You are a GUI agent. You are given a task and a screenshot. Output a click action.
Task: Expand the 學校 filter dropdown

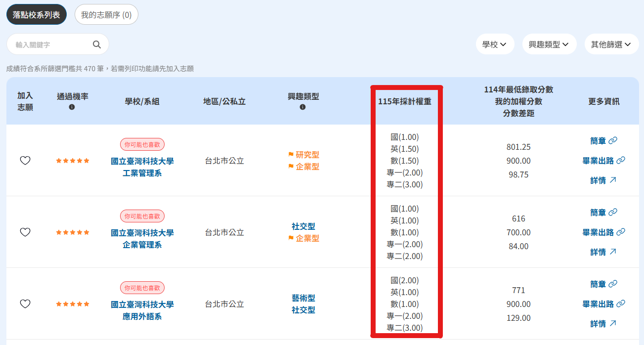tap(495, 44)
